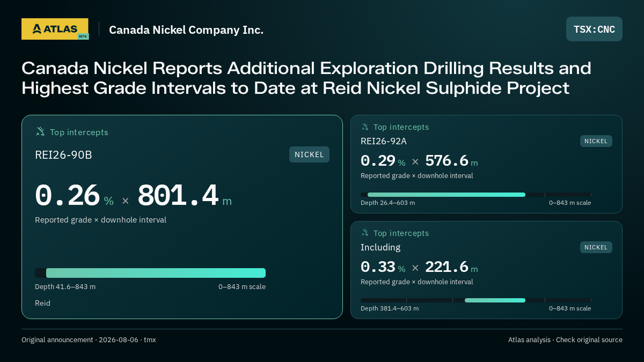Click the TSX:CNC ticker badge

594,29
